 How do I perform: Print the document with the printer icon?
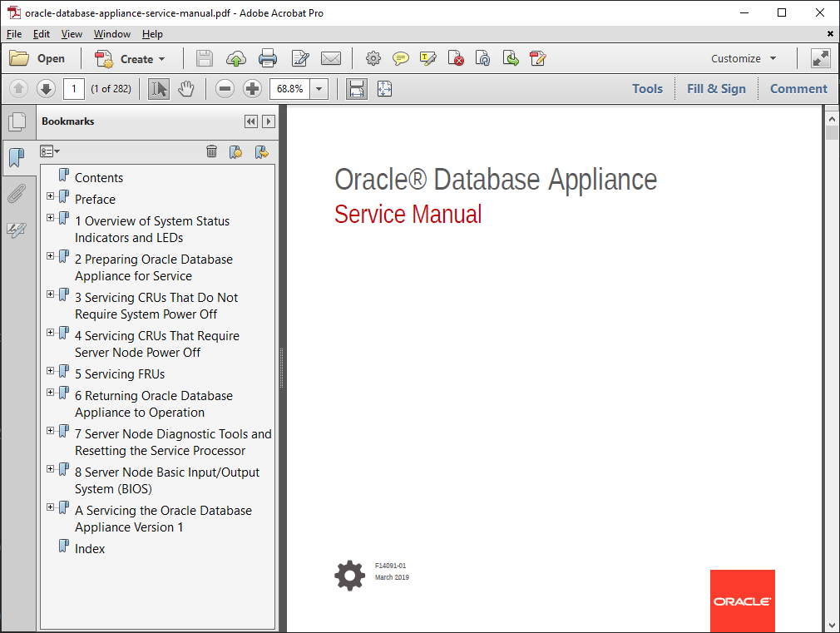click(267, 58)
